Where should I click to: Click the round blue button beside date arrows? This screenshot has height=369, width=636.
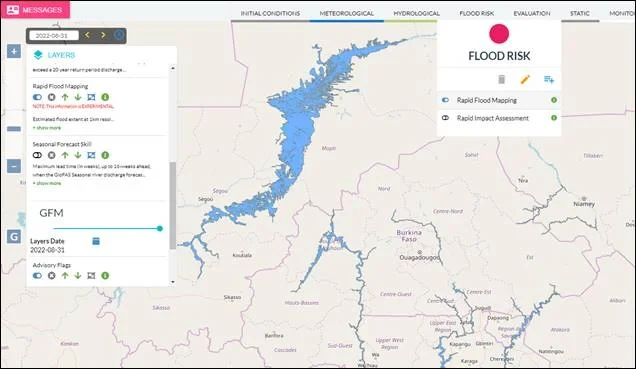click(118, 35)
